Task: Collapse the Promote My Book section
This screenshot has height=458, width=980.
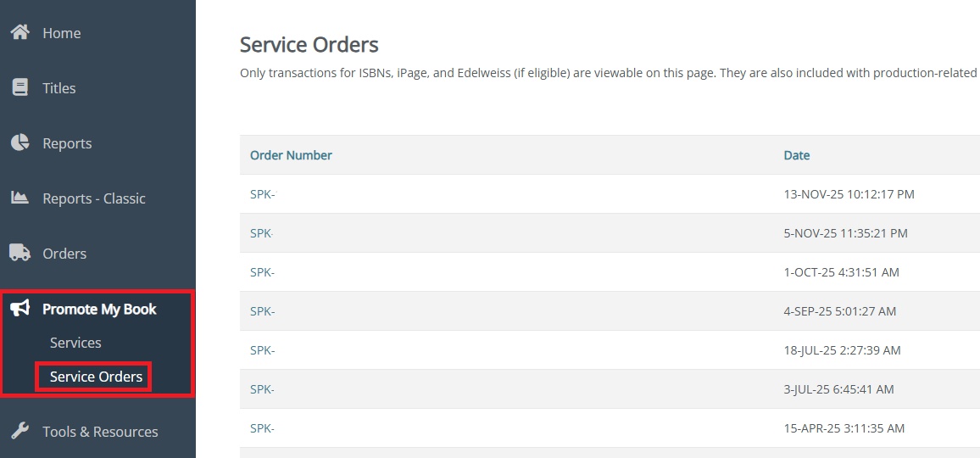Action: [99, 309]
